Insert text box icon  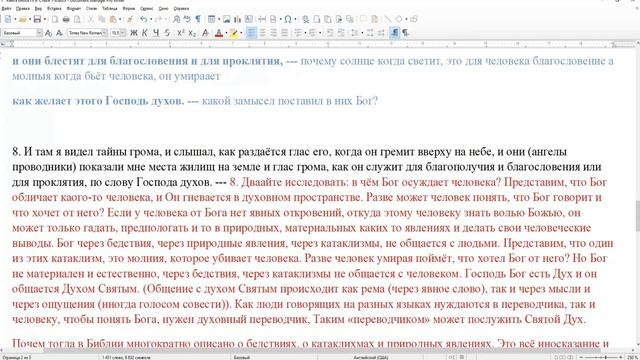249,19
